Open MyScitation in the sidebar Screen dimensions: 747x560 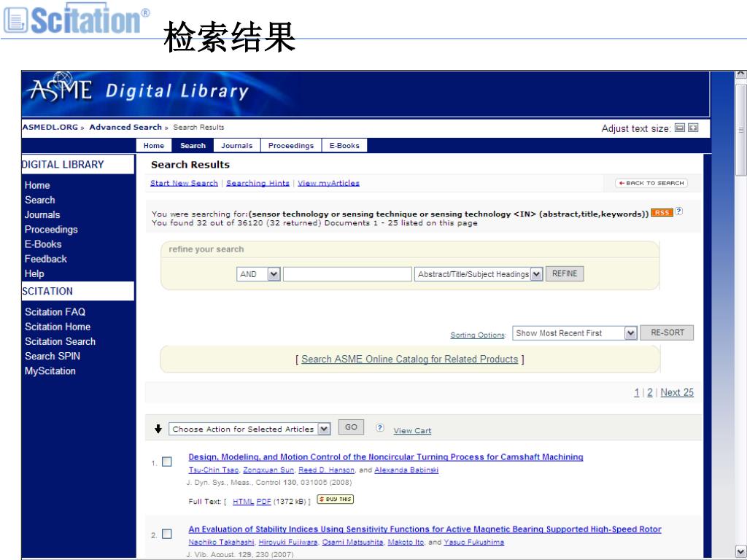tap(50, 371)
